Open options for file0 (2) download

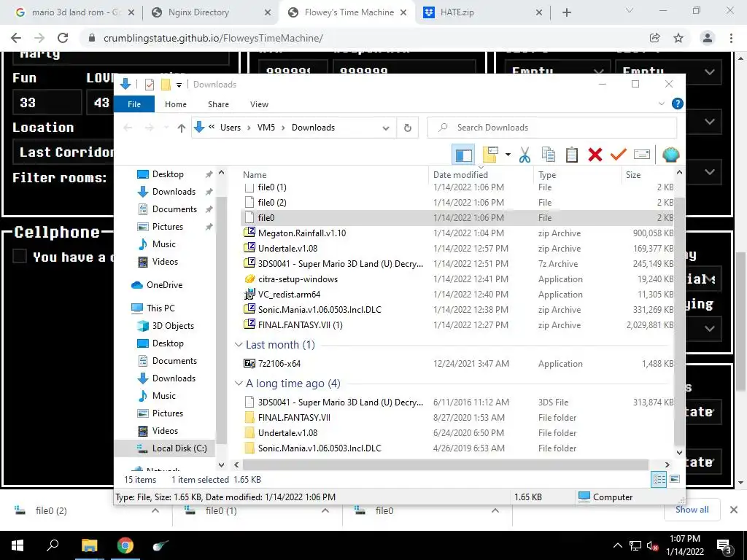[155, 510]
